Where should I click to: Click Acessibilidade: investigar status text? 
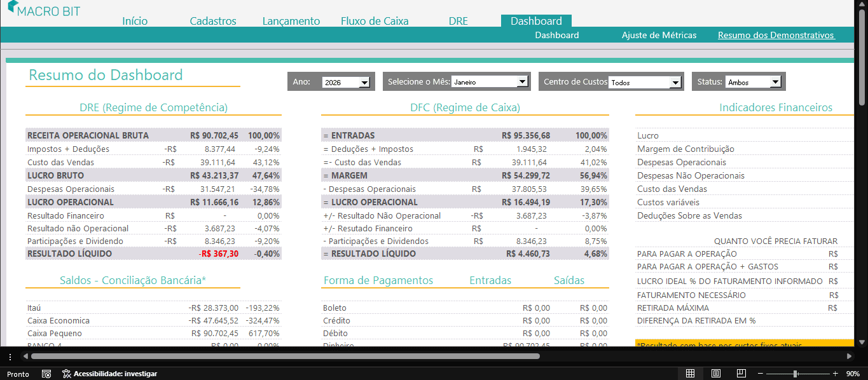click(115, 374)
